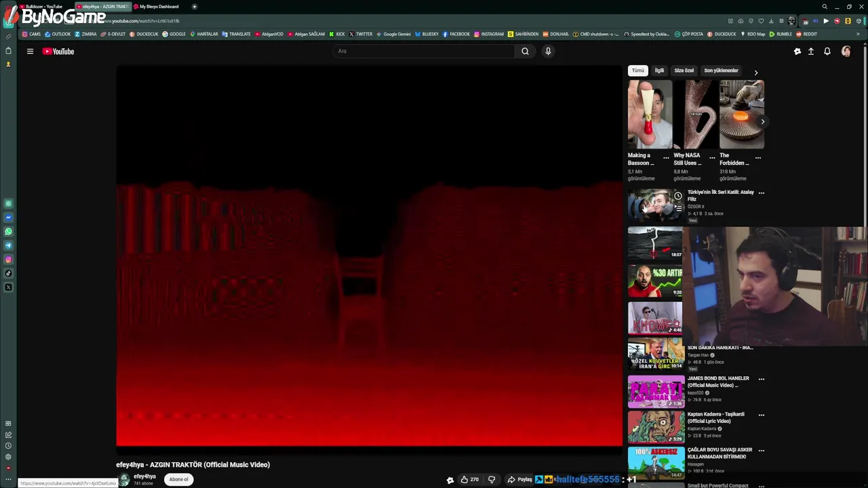Open the YouTube notifications bell
The height and width of the screenshot is (488, 868).
click(827, 52)
